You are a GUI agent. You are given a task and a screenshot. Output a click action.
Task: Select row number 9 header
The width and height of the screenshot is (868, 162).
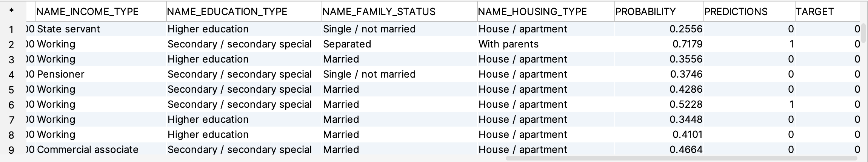pos(12,150)
